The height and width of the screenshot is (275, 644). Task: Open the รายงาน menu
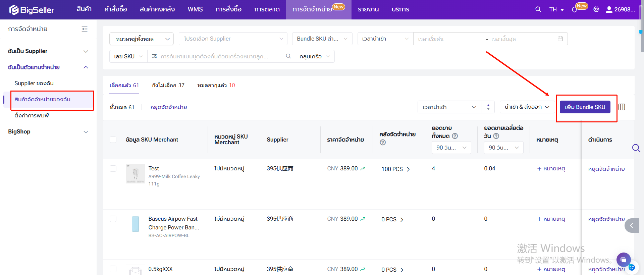(368, 9)
